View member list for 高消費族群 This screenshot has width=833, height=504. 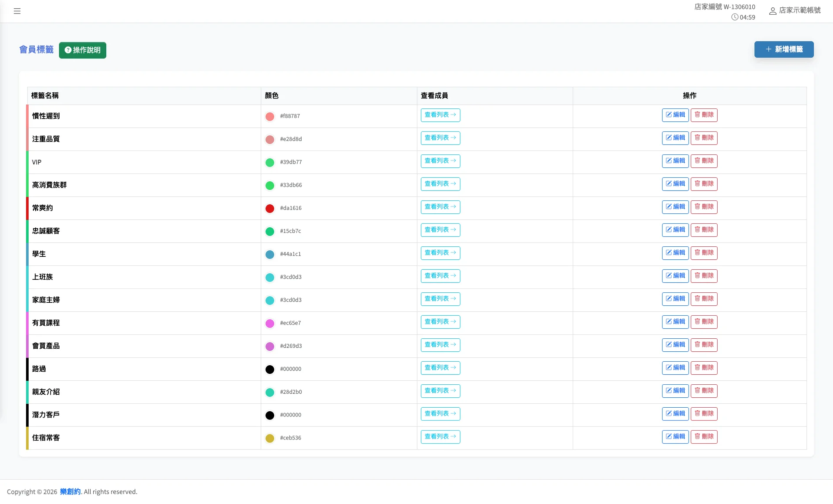(440, 184)
